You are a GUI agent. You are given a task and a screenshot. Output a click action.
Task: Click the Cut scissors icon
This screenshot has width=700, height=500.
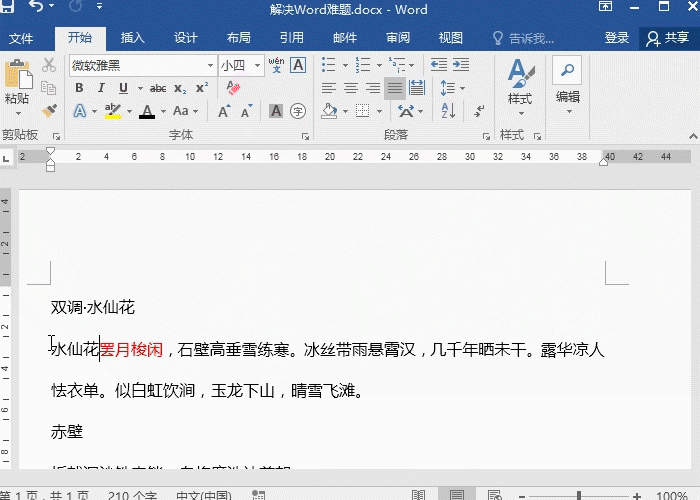(49, 65)
